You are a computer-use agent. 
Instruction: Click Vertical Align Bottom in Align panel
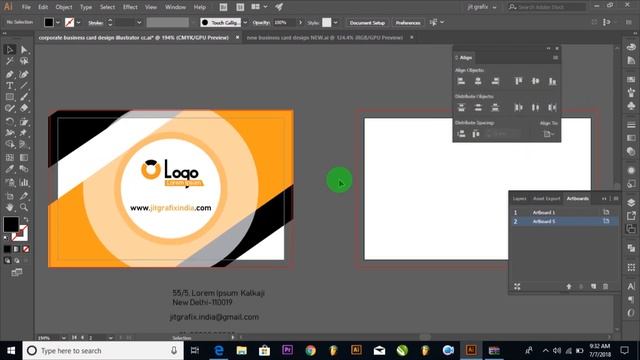[x=552, y=81]
